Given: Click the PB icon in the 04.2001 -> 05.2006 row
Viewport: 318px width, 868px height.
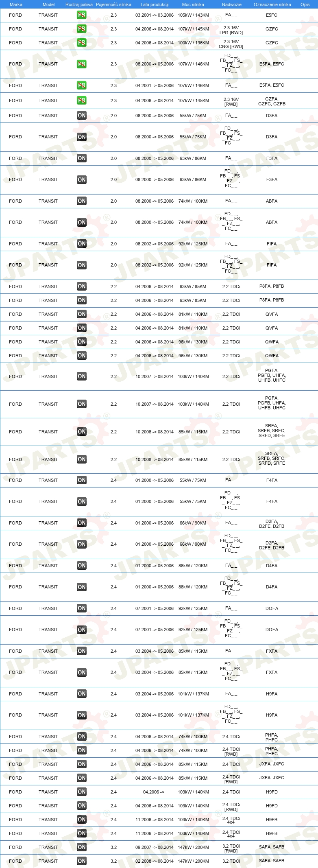Looking at the screenshot, I should (x=82, y=85).
